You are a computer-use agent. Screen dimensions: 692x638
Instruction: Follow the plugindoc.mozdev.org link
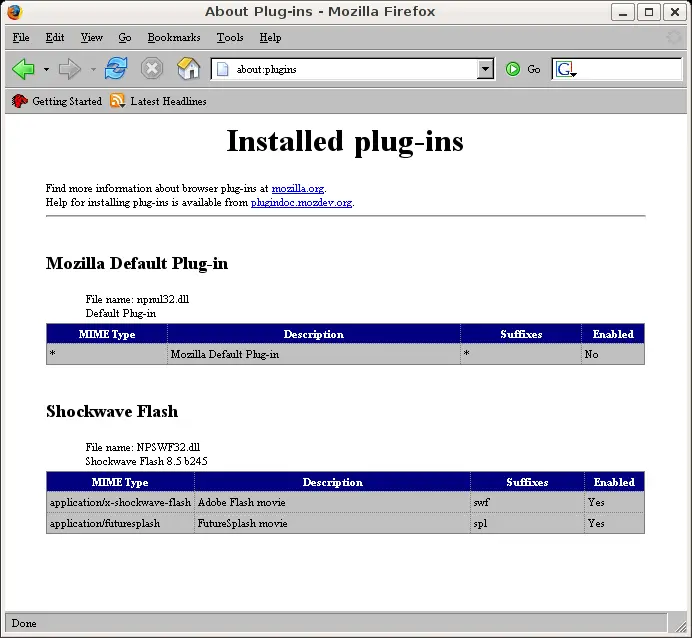pos(301,203)
